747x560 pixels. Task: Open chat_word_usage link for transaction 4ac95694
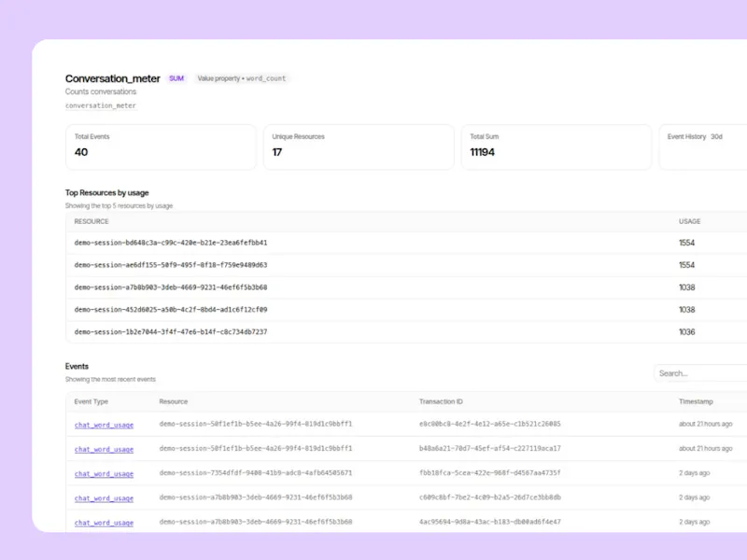click(x=104, y=523)
